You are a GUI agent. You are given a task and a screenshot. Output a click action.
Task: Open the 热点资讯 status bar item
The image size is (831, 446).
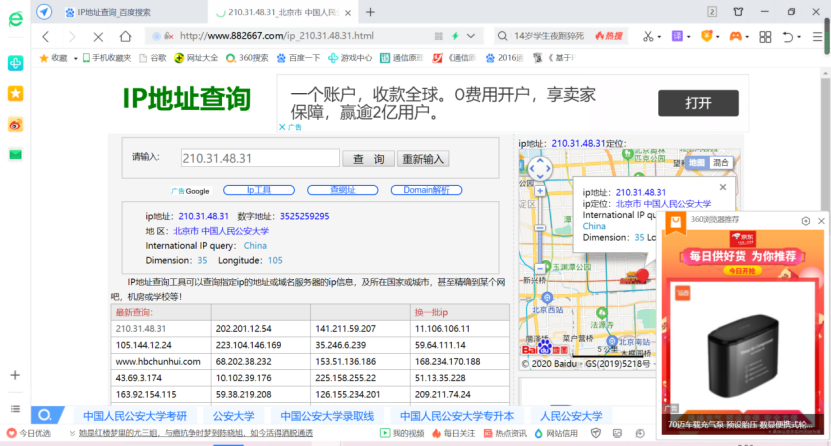point(505,433)
